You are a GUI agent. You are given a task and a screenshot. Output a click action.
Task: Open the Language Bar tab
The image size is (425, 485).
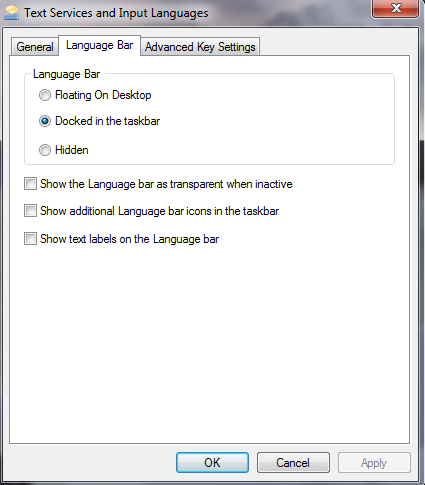point(99,45)
